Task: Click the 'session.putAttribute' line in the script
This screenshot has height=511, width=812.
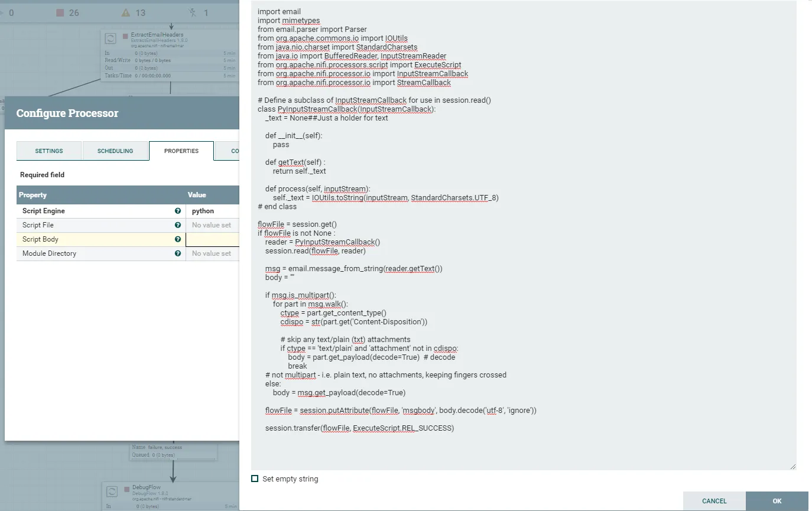Action: point(401,411)
